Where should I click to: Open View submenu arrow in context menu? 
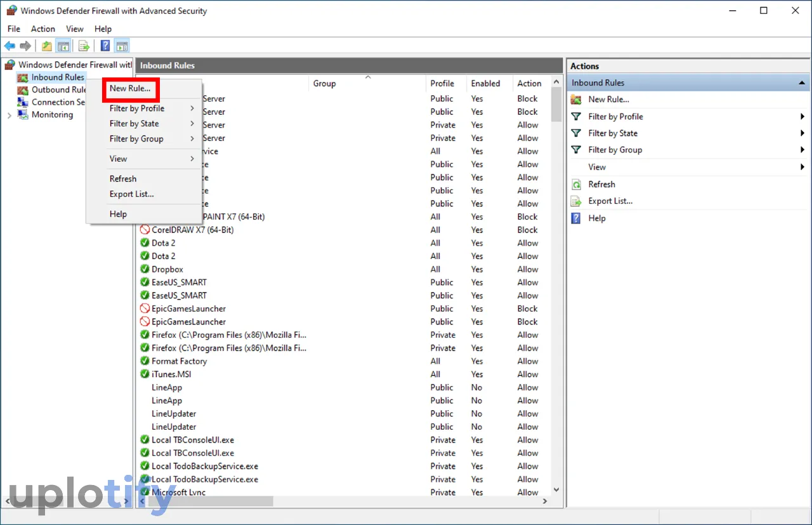click(192, 159)
